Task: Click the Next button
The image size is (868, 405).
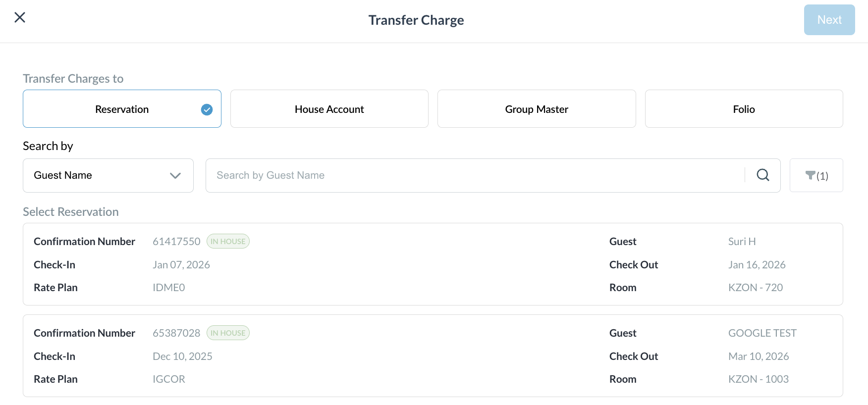Action: point(829,20)
